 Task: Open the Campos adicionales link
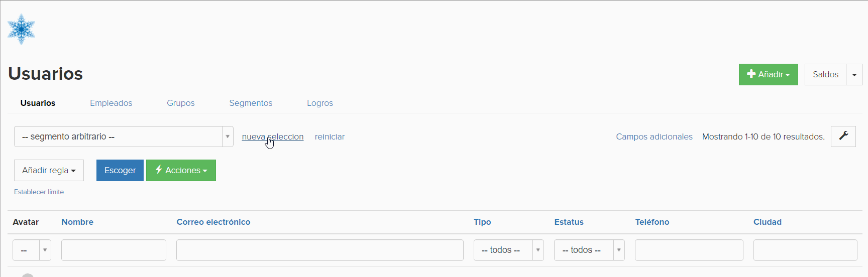(654, 136)
